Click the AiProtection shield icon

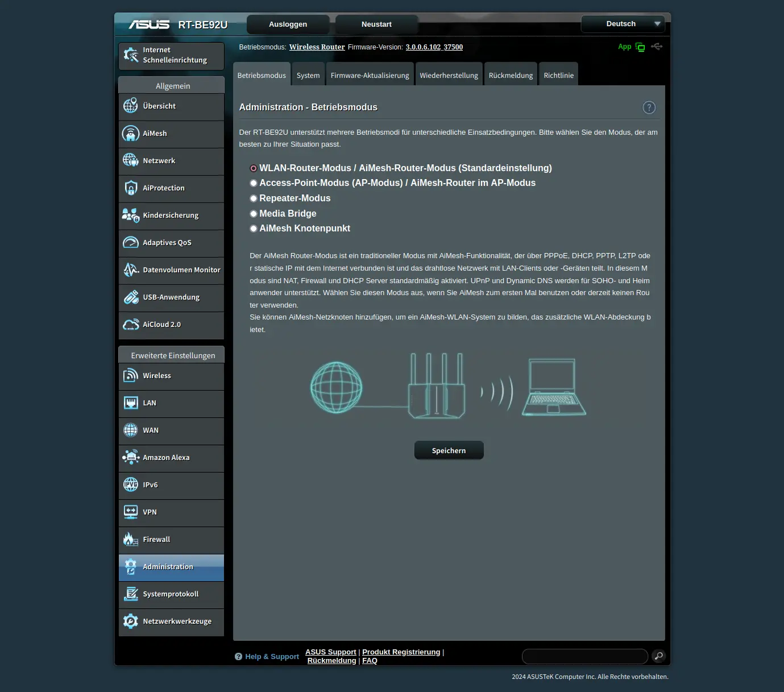point(131,188)
